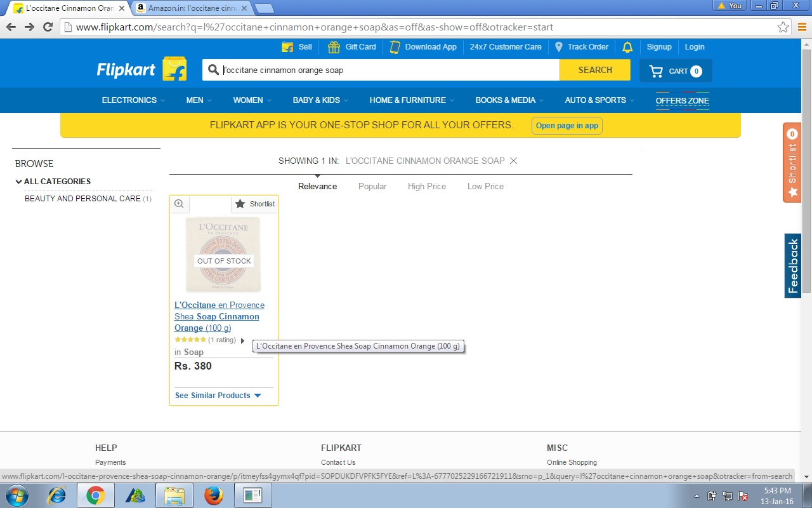Click Online Shopping in the footer
Viewport: 812px width, 508px height.
coord(572,462)
